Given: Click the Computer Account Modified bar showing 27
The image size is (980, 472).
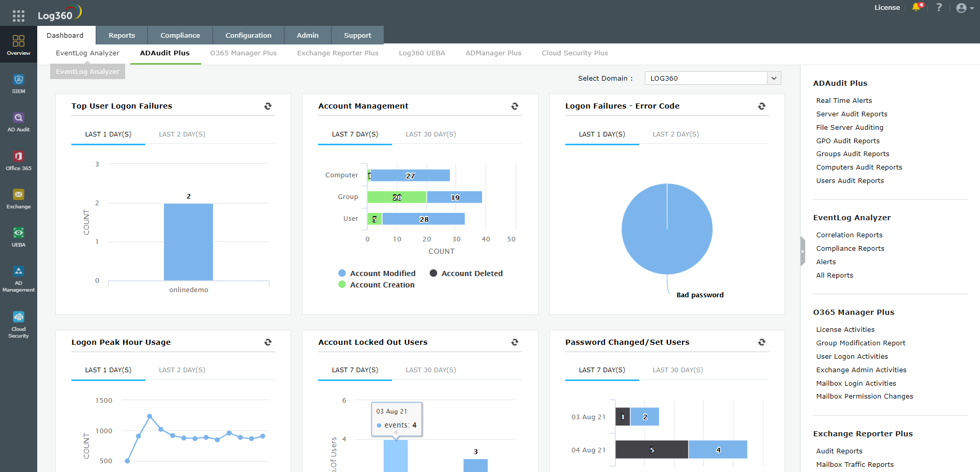Looking at the screenshot, I should (x=410, y=175).
